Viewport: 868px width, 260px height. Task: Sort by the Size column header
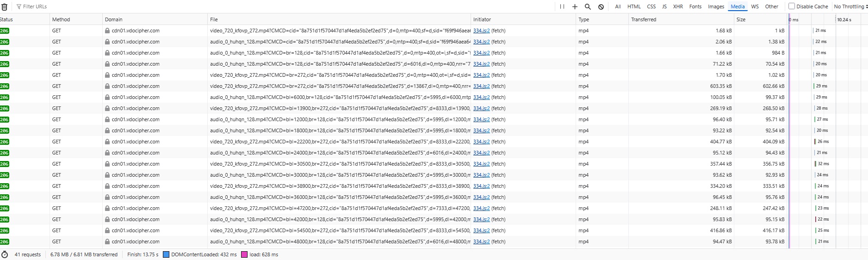point(741,19)
